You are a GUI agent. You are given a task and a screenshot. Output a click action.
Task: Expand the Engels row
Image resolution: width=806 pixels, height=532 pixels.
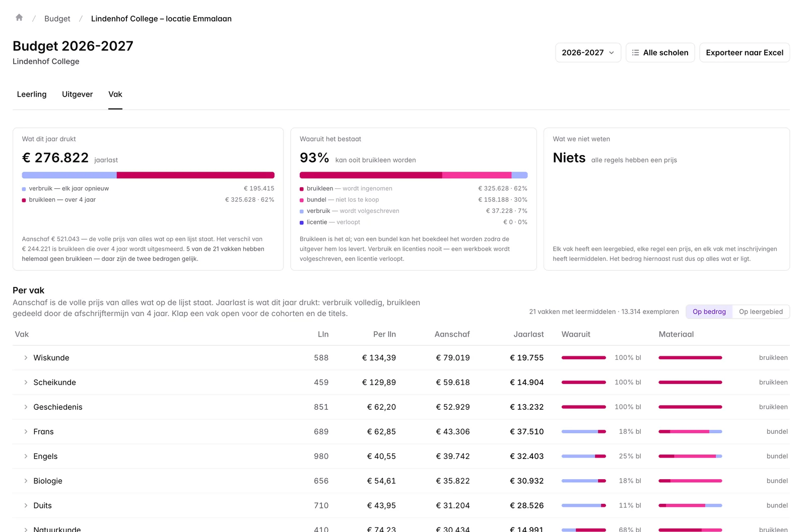[x=26, y=457]
